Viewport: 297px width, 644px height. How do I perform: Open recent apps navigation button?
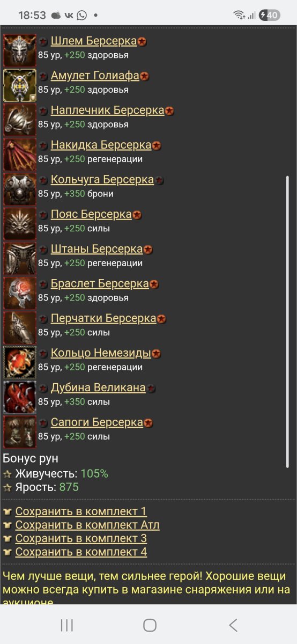click(x=66, y=625)
